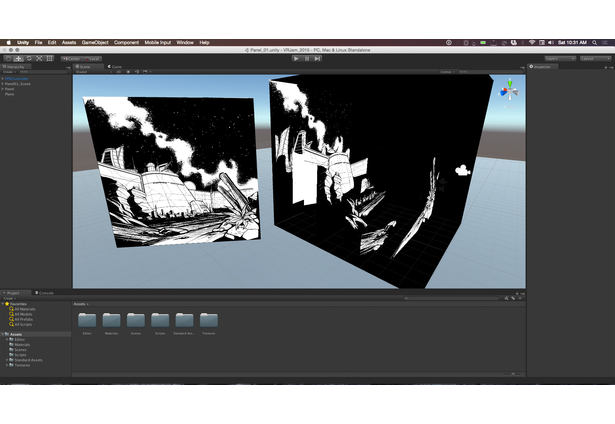Screen dimensions: 615x424
Task: Toggle the Center pivot mode button
Action: 71,59
